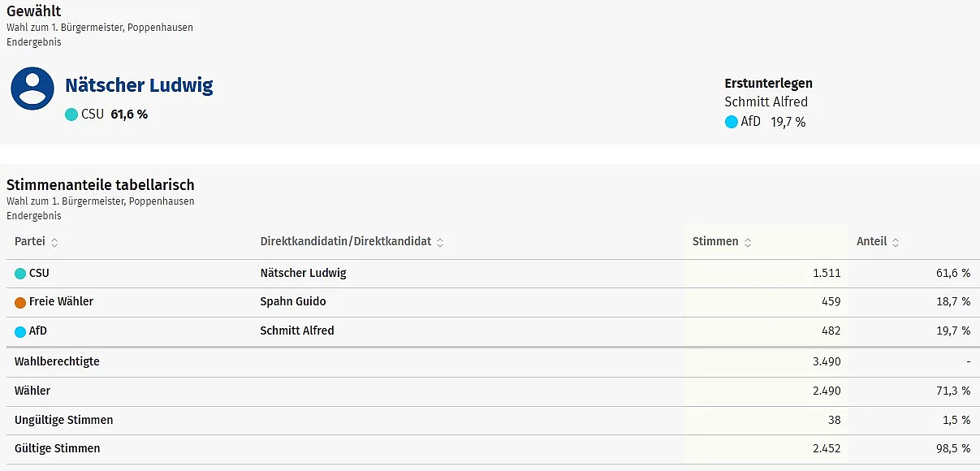Viewport: 980px width, 471px height.
Task: Select the Nätscher Ludwig heading name
Action: coord(139,85)
